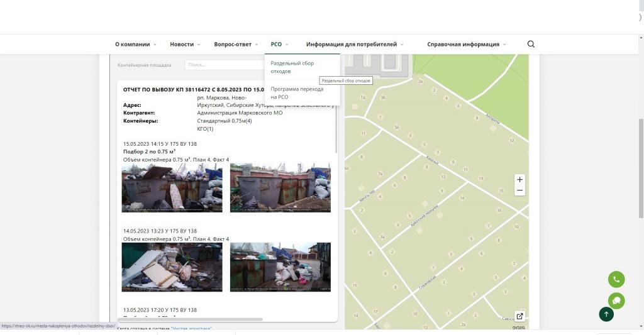This screenshot has width=644, height=335.
Task: Zoom out the map with minus button
Action: click(519, 190)
